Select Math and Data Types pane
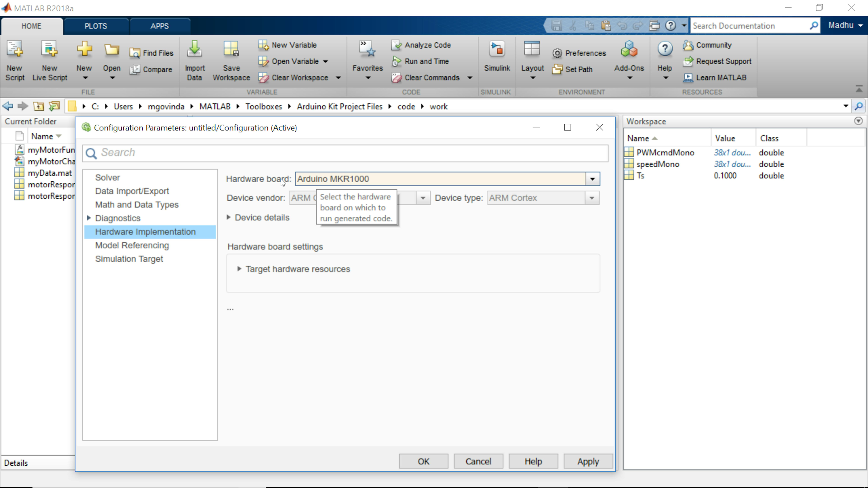Image resolution: width=868 pixels, height=488 pixels. point(137,204)
